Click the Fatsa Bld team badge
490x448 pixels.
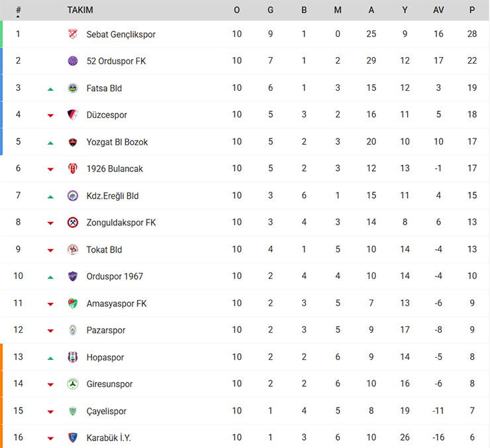73,88
